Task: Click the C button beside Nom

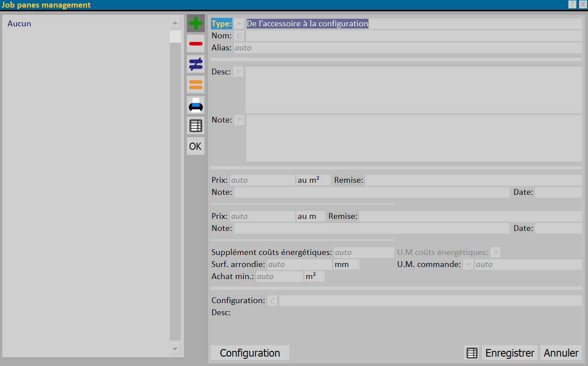Action: (x=240, y=36)
